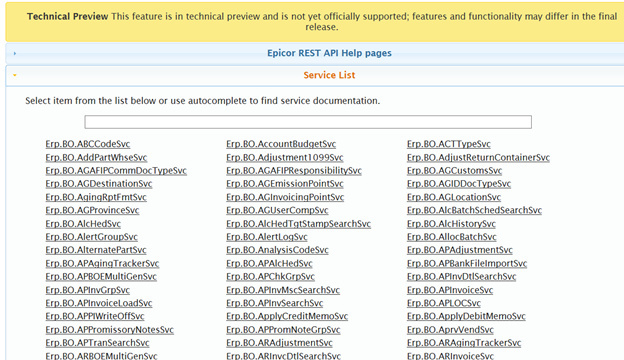Select Erp.BO.AGAFIPCommDocTypeSvc service
This screenshot has width=624, height=360.
tap(116, 171)
